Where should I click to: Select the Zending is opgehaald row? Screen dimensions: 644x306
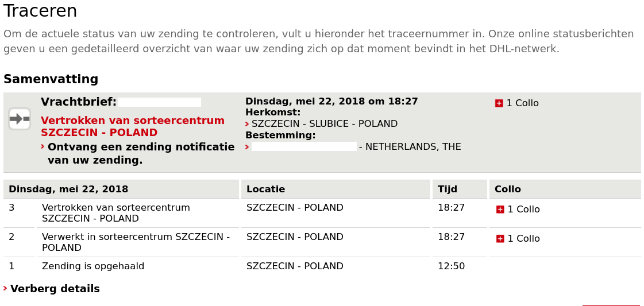point(93,266)
